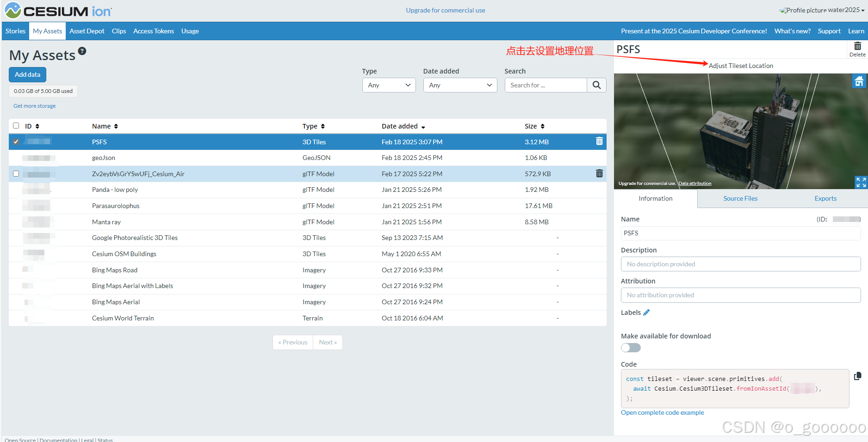Open the water2025 profile menu
This screenshot has width=868, height=442.
pos(822,10)
